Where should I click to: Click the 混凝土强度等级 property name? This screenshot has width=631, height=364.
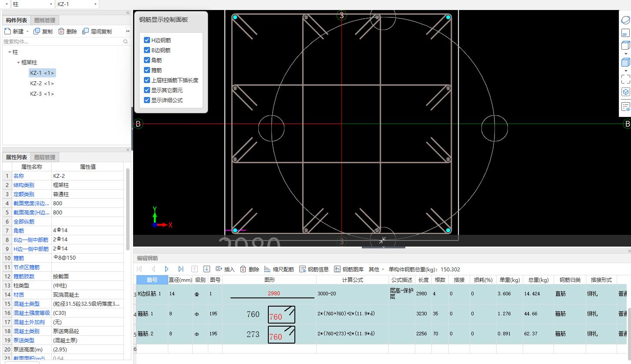coord(31,313)
